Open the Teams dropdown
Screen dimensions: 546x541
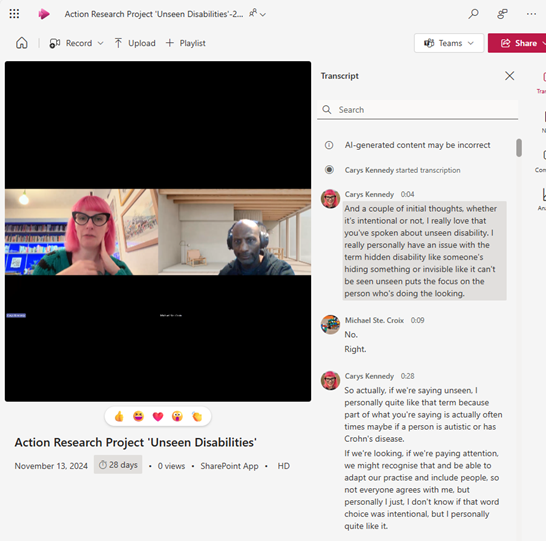tap(449, 43)
